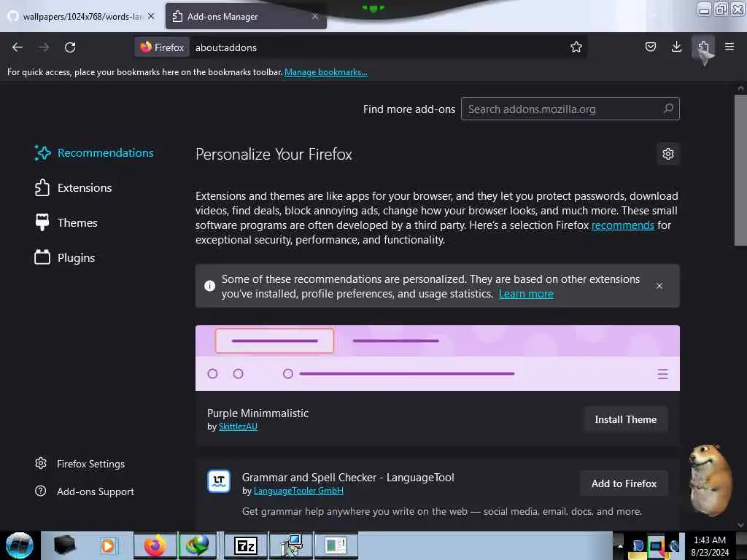This screenshot has height=560, width=747.
Task: Click the Recommendations sparkle icon
Action: (42, 153)
